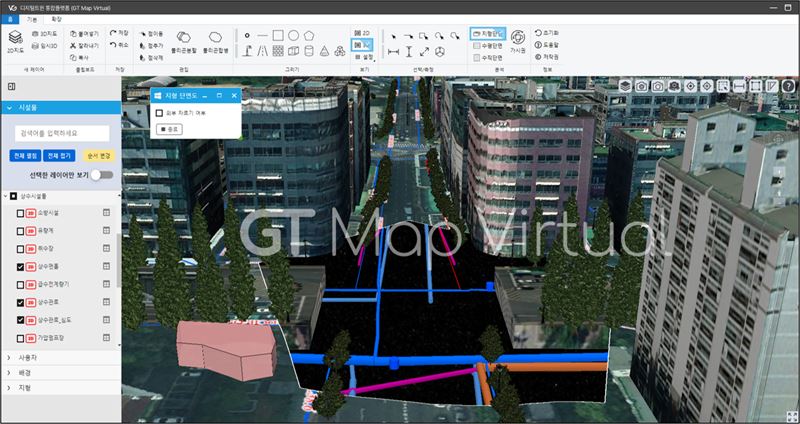Screen dimensions: 800x424
Task: Toggle the 선택된 레이어만 보기 switch
Action: pos(101,174)
